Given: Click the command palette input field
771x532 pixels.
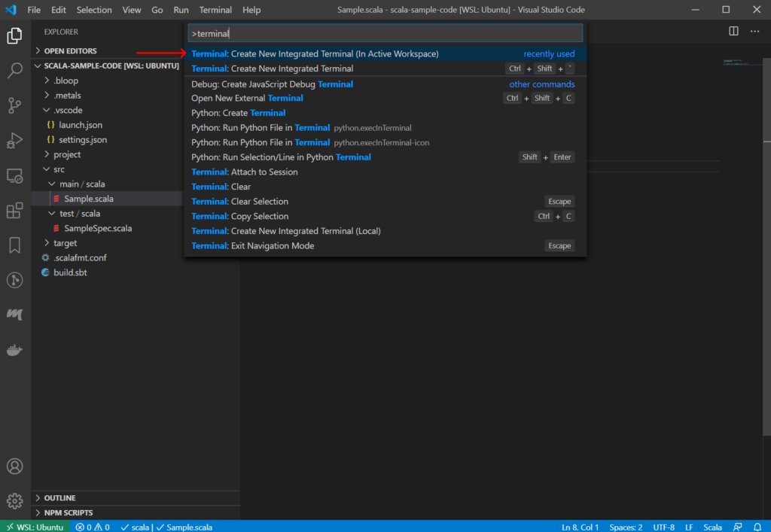Looking at the screenshot, I should tap(385, 34).
